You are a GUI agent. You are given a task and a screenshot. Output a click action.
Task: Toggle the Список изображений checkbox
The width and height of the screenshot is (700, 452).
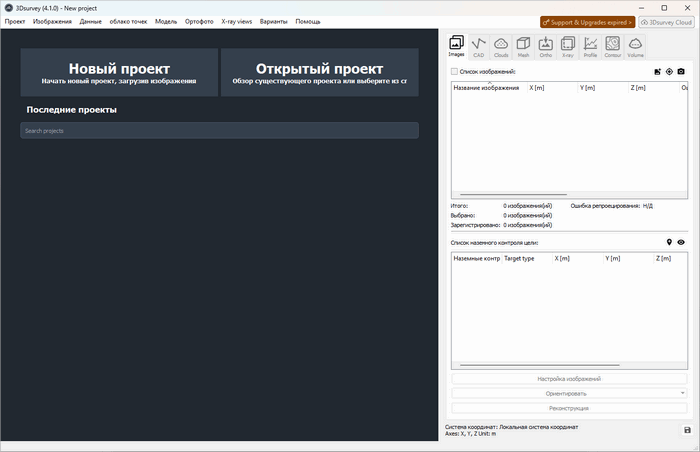(454, 72)
